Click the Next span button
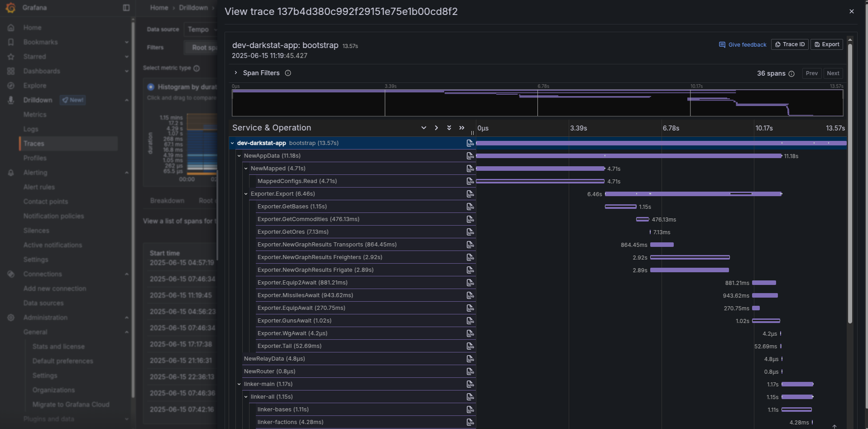The image size is (868, 429). pyautogui.click(x=833, y=73)
